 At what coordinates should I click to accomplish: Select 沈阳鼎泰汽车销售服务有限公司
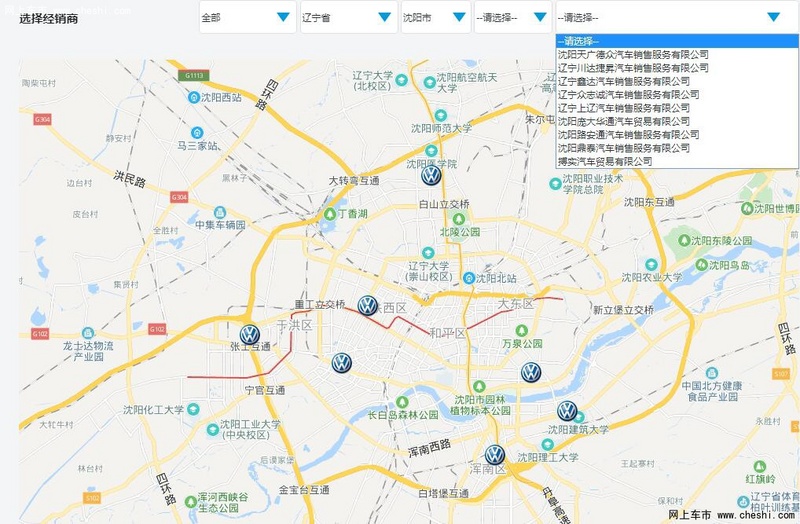coord(677,148)
